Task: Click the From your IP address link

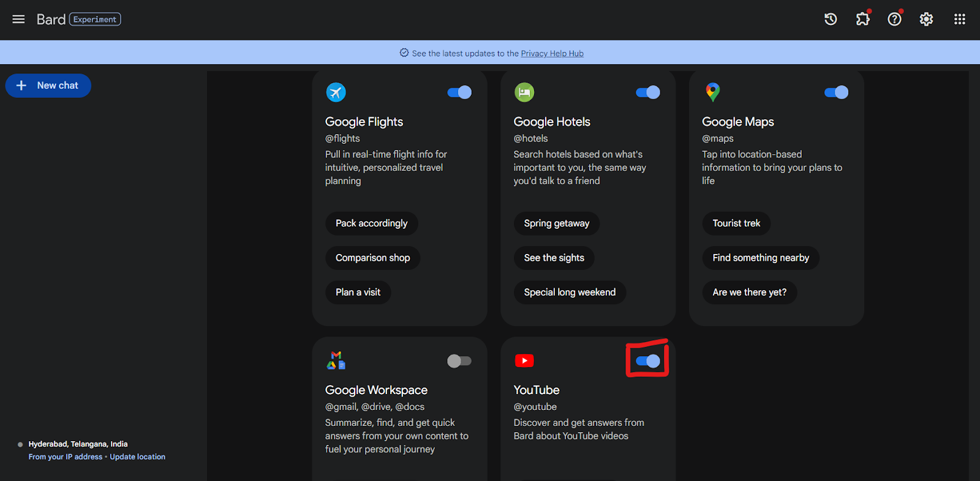Action: pyautogui.click(x=66, y=457)
